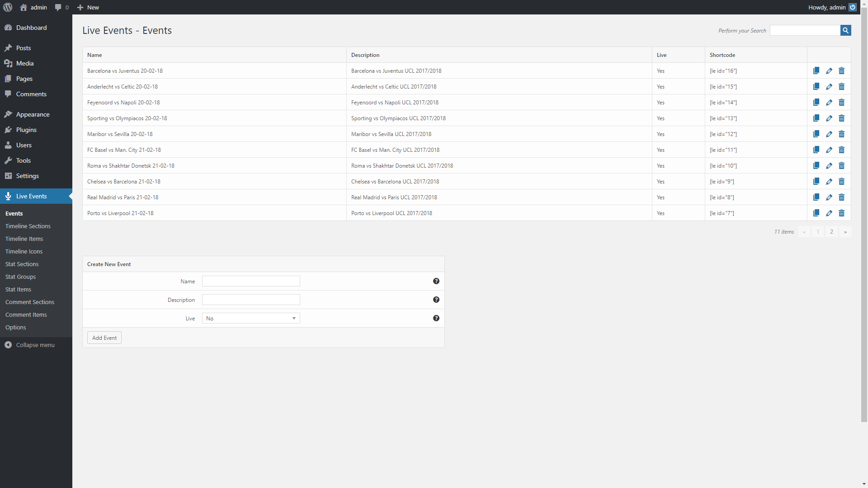
Task: Edit the Porto vs Liverpool event
Action: (829, 213)
